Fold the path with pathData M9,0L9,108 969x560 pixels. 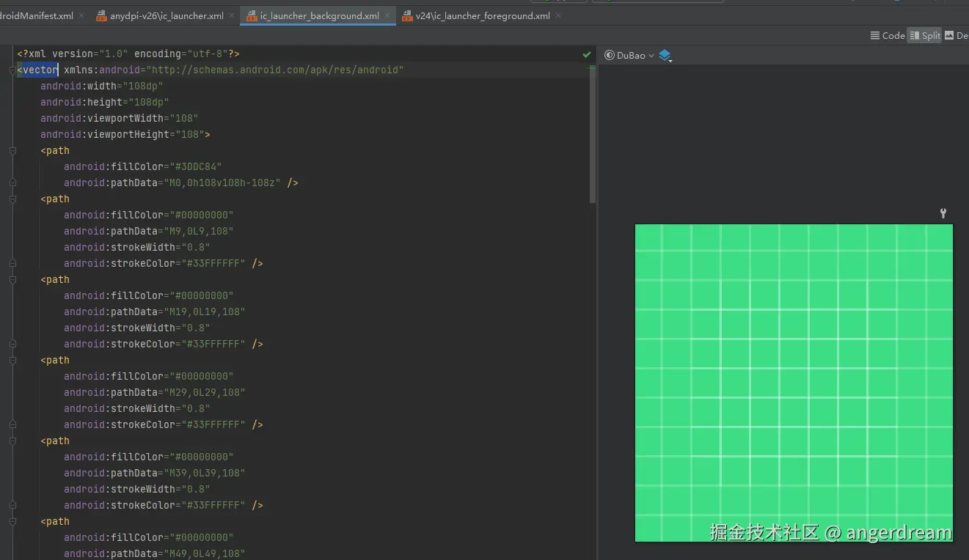(x=12, y=199)
